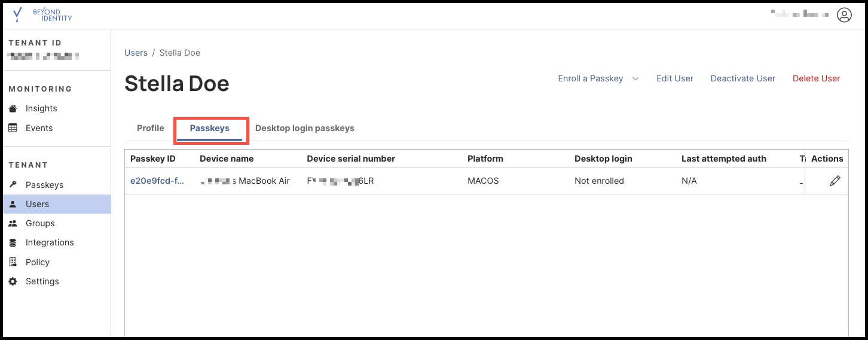Open the Desktop login passkeys tab

click(x=304, y=128)
